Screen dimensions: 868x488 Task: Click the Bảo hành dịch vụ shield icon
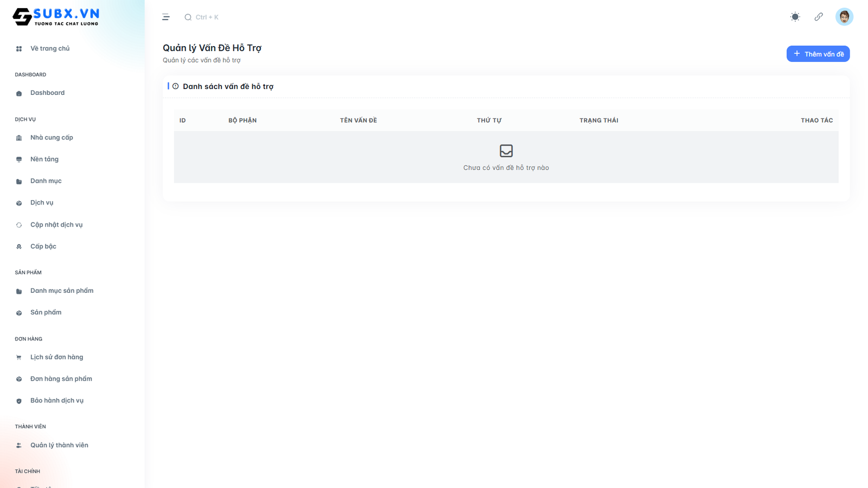click(19, 401)
